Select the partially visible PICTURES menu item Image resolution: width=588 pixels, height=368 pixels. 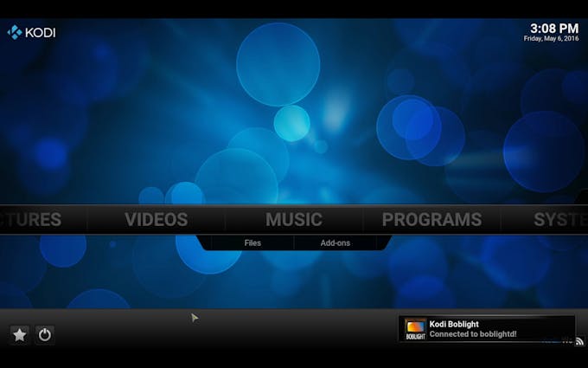coord(31,219)
